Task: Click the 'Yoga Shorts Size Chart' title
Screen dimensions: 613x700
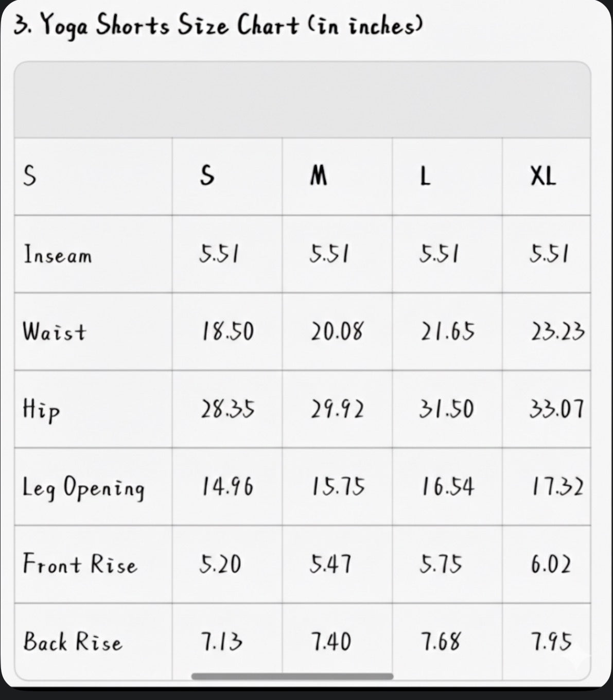Action: pos(219,25)
